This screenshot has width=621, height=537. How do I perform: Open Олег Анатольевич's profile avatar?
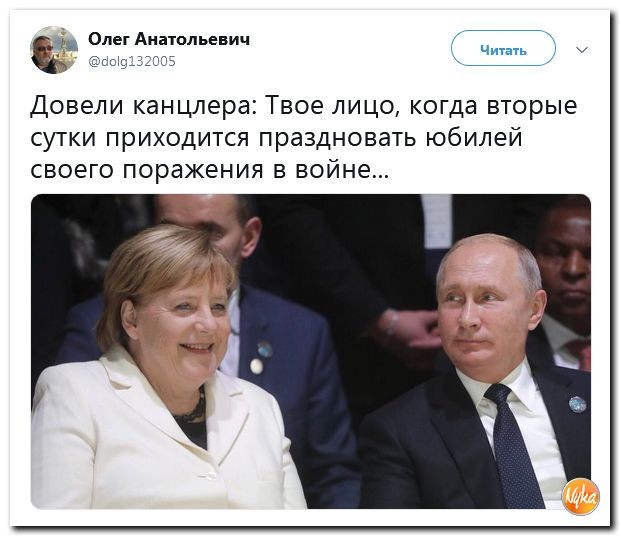pyautogui.click(x=54, y=50)
